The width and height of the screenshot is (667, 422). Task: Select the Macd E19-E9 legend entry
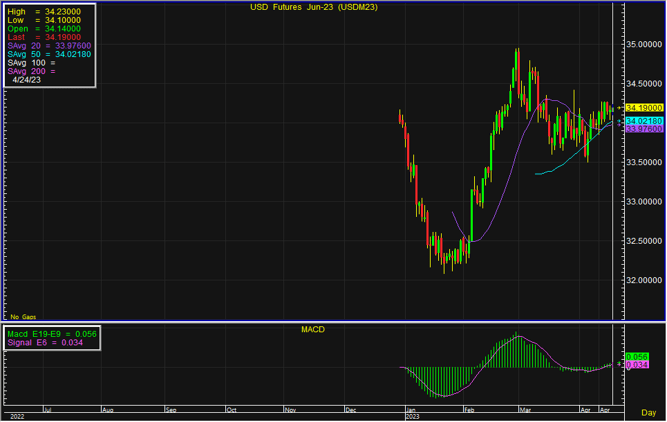(x=50, y=334)
